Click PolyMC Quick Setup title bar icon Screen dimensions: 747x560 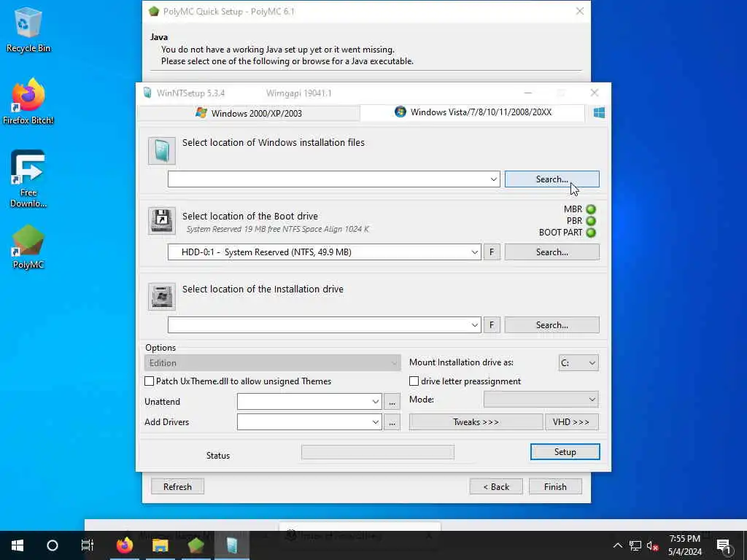click(153, 12)
